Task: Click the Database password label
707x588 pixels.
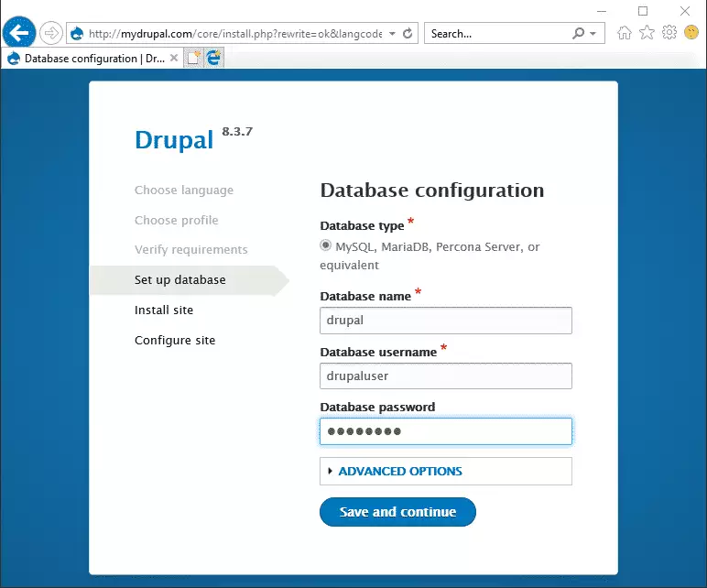Action: (377, 408)
